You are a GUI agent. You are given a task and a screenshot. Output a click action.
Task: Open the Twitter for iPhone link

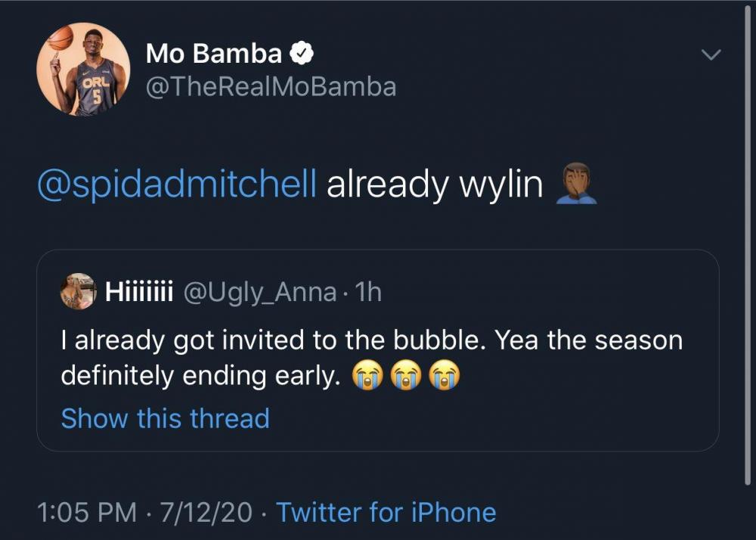click(x=386, y=512)
